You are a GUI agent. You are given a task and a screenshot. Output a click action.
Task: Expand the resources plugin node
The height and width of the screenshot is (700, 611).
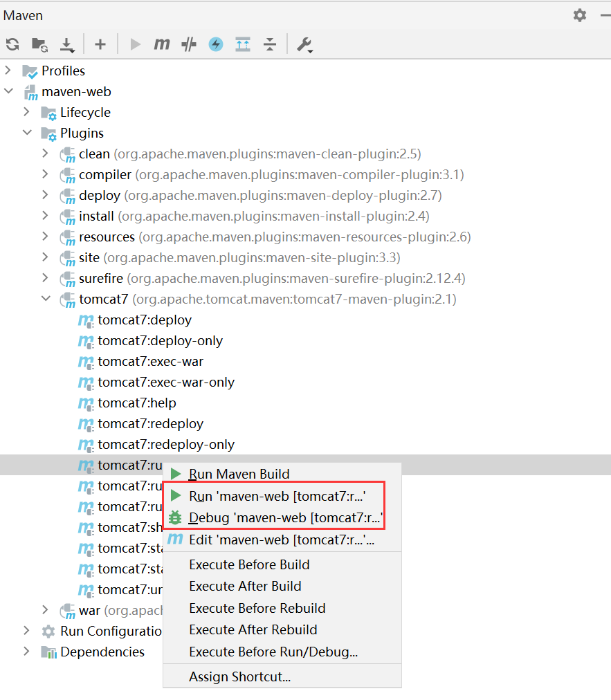click(x=45, y=236)
